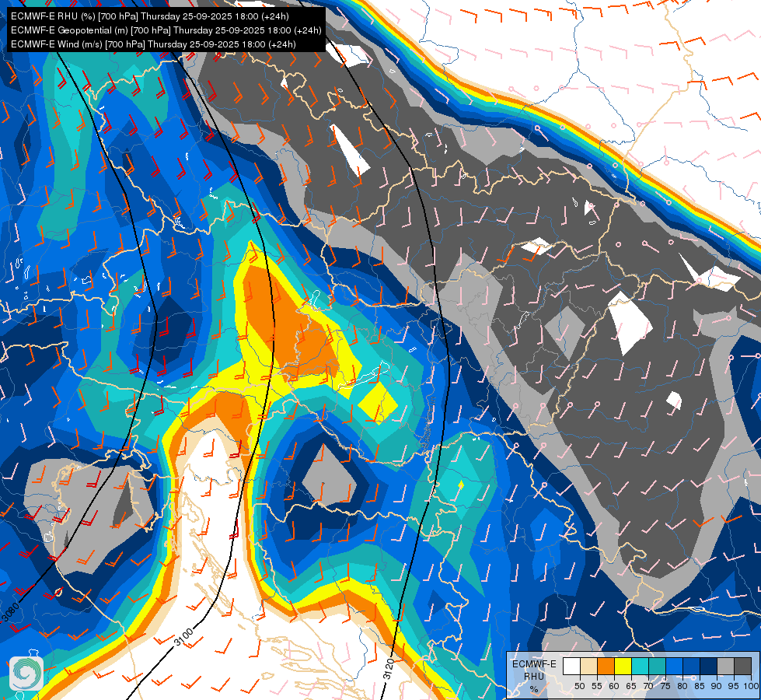
Task: Select the cyan 65-70% legend swatch
Action: click(641, 666)
